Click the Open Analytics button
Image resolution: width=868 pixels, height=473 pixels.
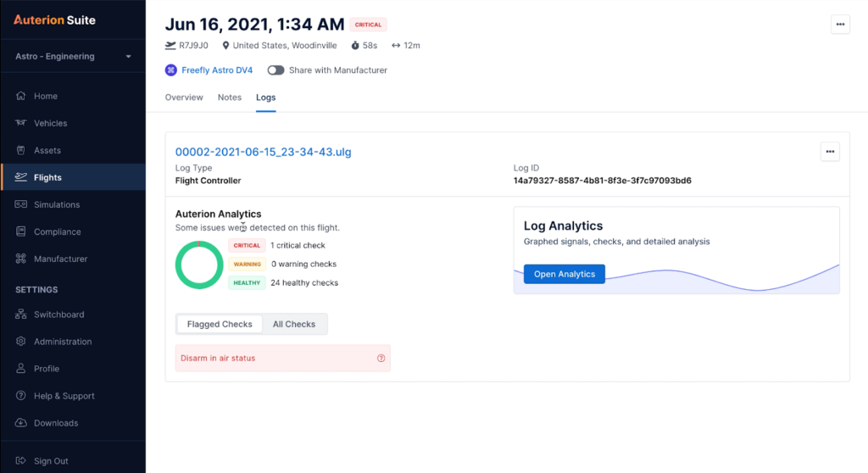click(x=564, y=274)
